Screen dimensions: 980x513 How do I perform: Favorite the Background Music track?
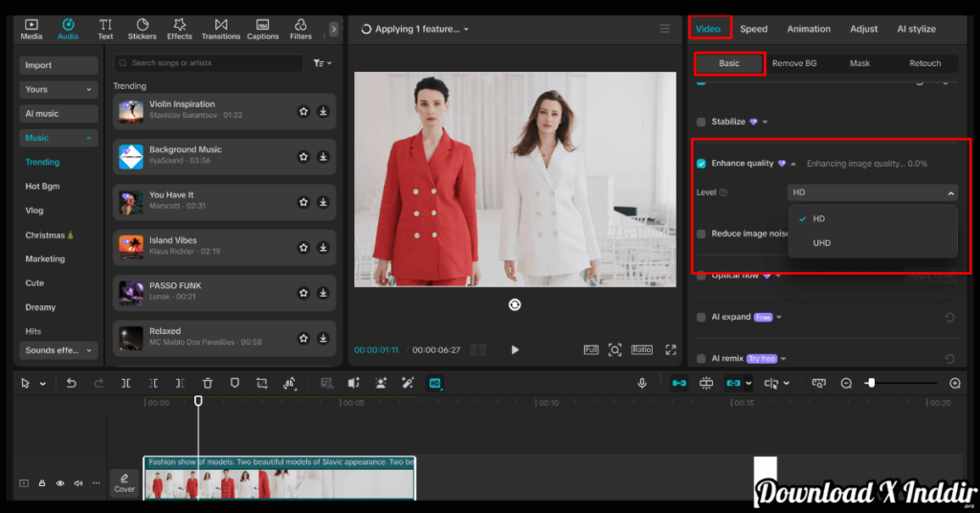pos(303,157)
